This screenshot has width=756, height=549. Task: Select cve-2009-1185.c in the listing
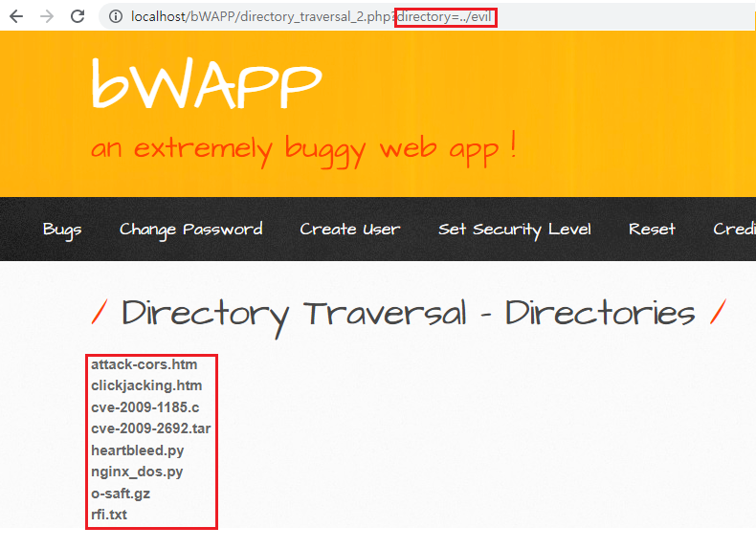click(145, 407)
